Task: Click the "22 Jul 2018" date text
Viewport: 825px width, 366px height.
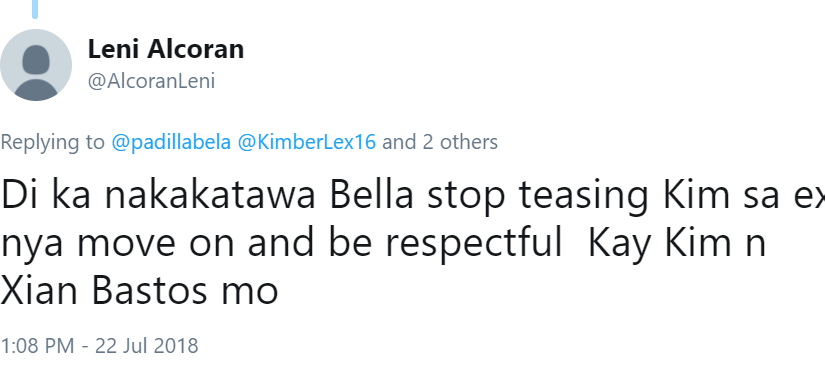Action: (x=147, y=346)
